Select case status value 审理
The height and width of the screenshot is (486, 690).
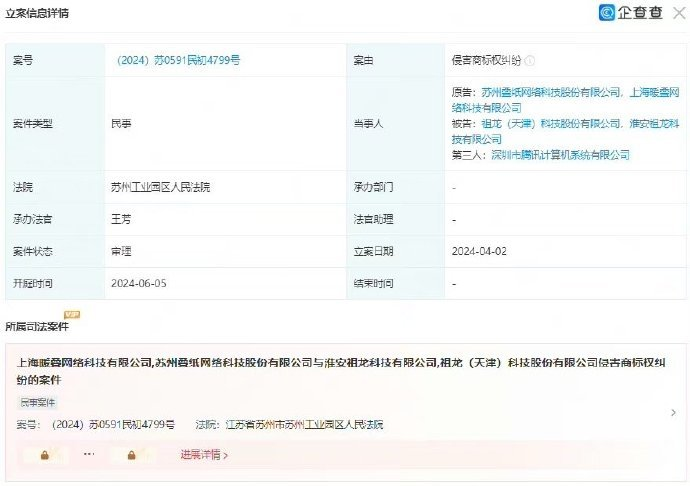pyautogui.click(x=121, y=251)
